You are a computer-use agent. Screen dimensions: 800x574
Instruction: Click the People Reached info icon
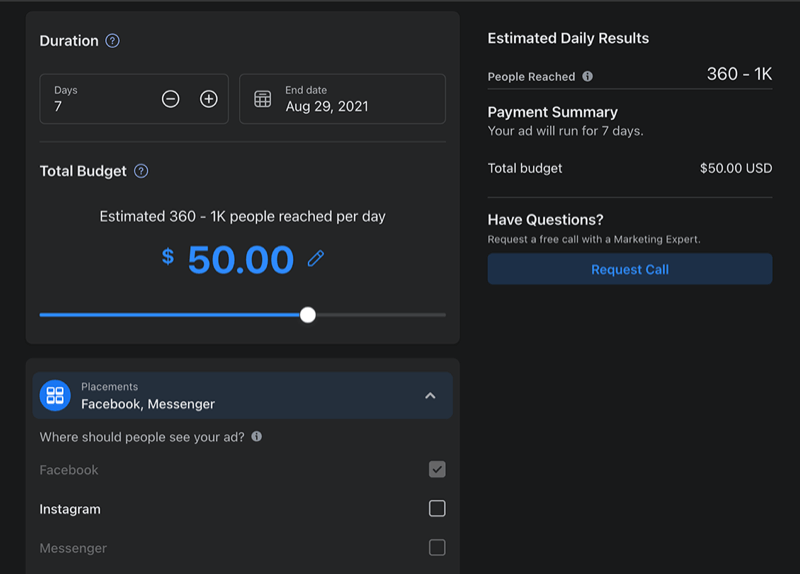point(588,77)
